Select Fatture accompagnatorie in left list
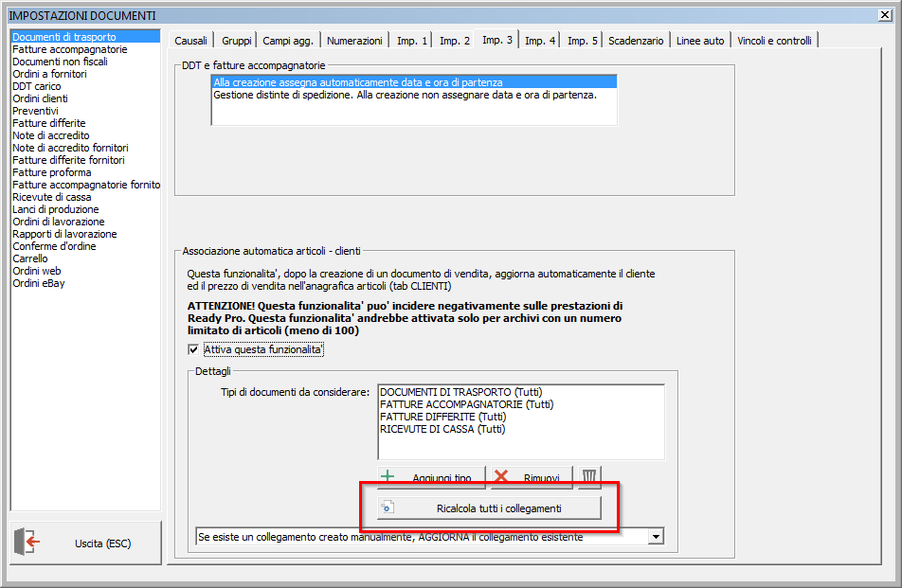The width and height of the screenshot is (902, 588). click(85, 49)
